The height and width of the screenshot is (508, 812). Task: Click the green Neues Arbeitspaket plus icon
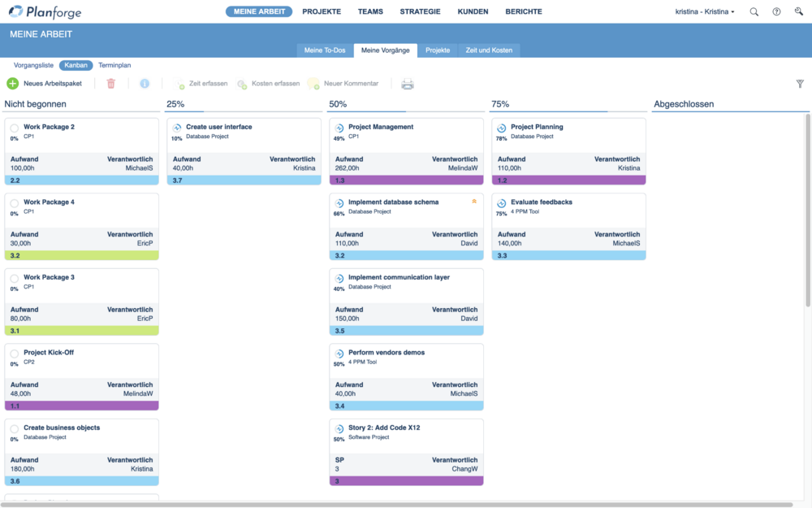12,84
